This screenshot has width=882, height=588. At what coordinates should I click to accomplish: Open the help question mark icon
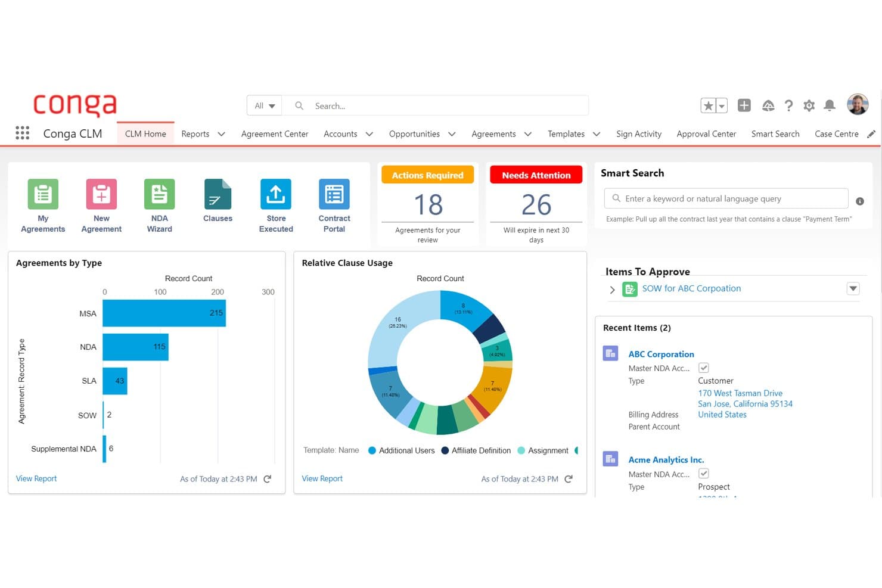pos(788,105)
